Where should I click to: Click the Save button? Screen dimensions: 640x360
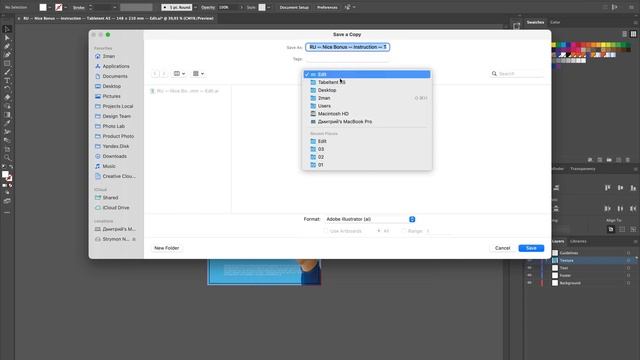pyautogui.click(x=531, y=248)
